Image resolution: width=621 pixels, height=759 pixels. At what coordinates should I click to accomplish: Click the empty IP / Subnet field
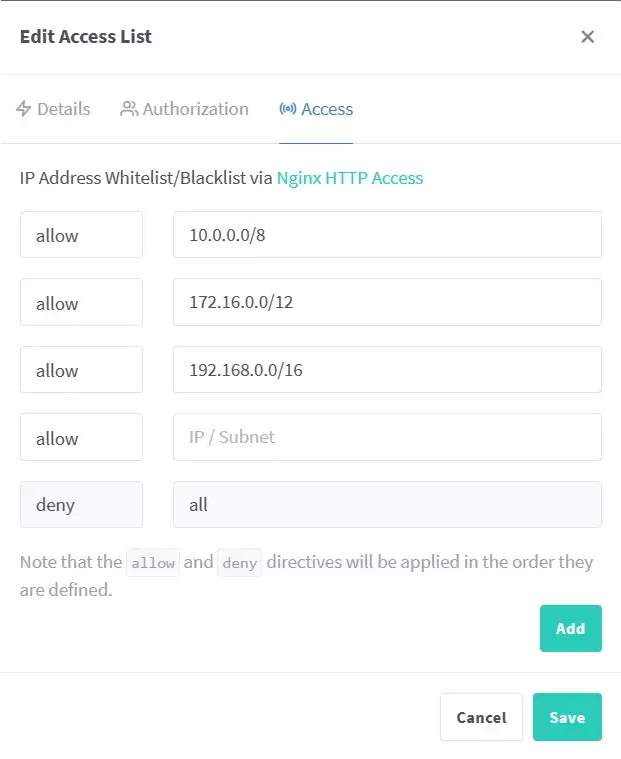point(387,437)
